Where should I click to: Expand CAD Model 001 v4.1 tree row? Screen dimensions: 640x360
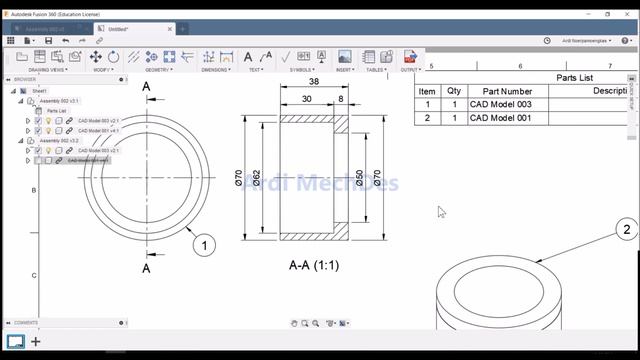tap(28, 131)
